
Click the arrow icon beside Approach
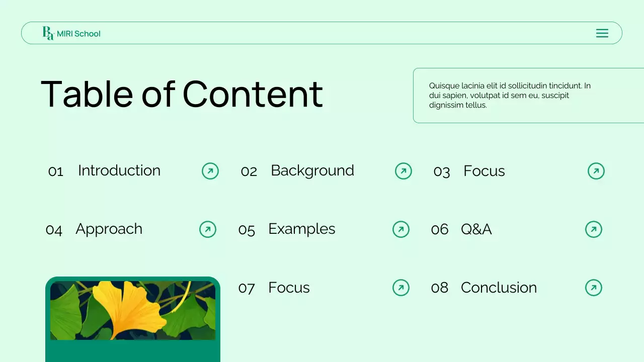(208, 229)
